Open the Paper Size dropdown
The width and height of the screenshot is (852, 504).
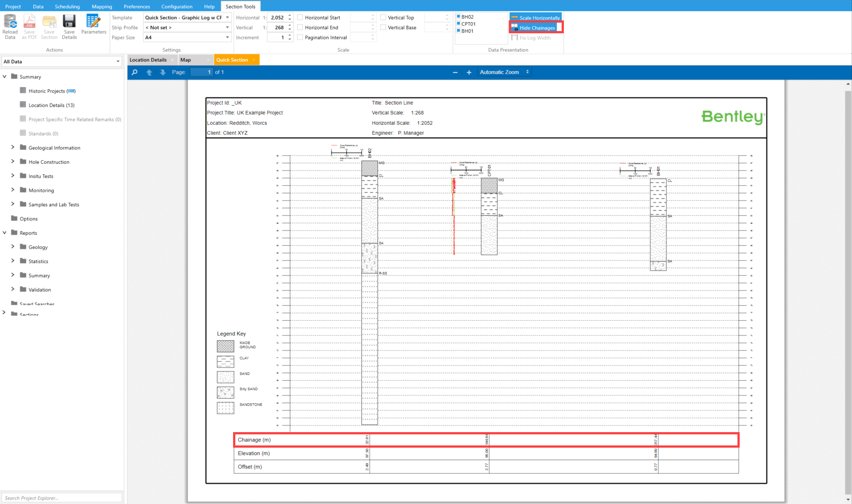point(227,37)
